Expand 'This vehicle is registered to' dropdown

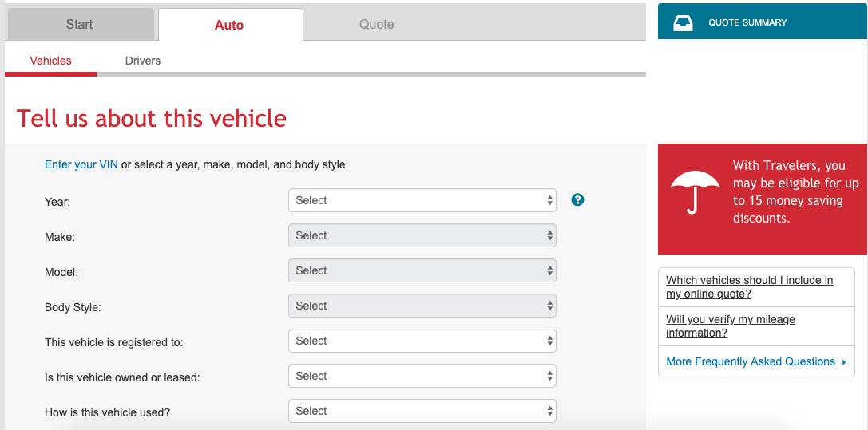coord(422,341)
